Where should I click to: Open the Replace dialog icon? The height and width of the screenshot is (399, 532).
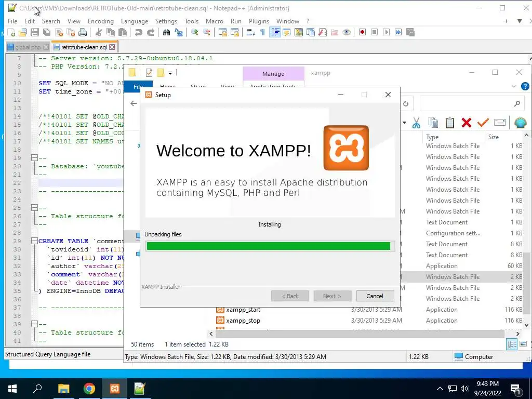[179, 32]
